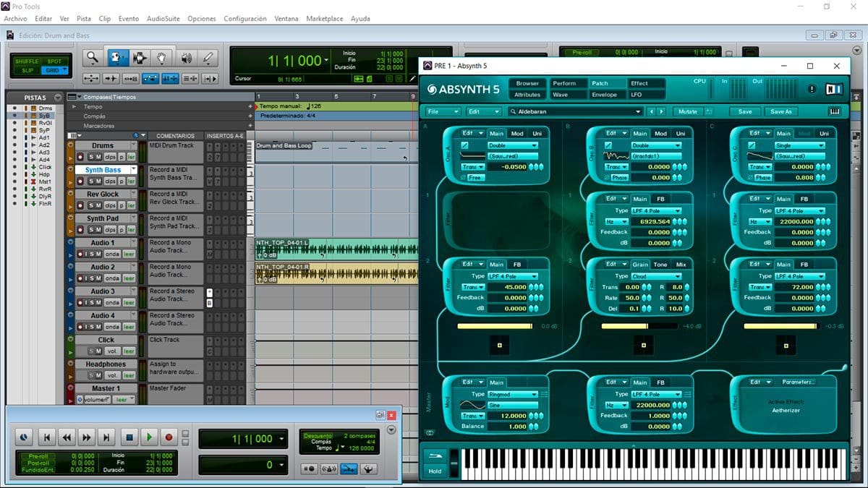
Task: Open Oscillator A Double mode dropdown
Action: [x=513, y=145]
